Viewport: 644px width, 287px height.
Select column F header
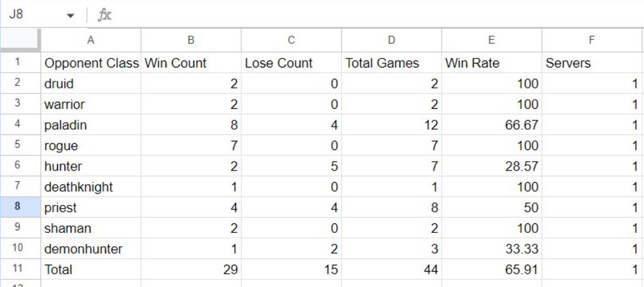pos(592,40)
